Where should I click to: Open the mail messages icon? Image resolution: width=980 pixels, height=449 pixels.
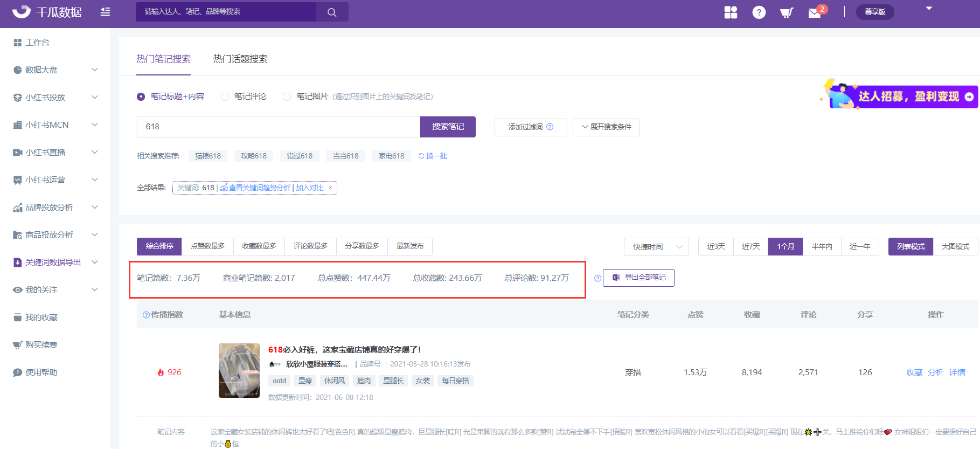[x=815, y=13]
